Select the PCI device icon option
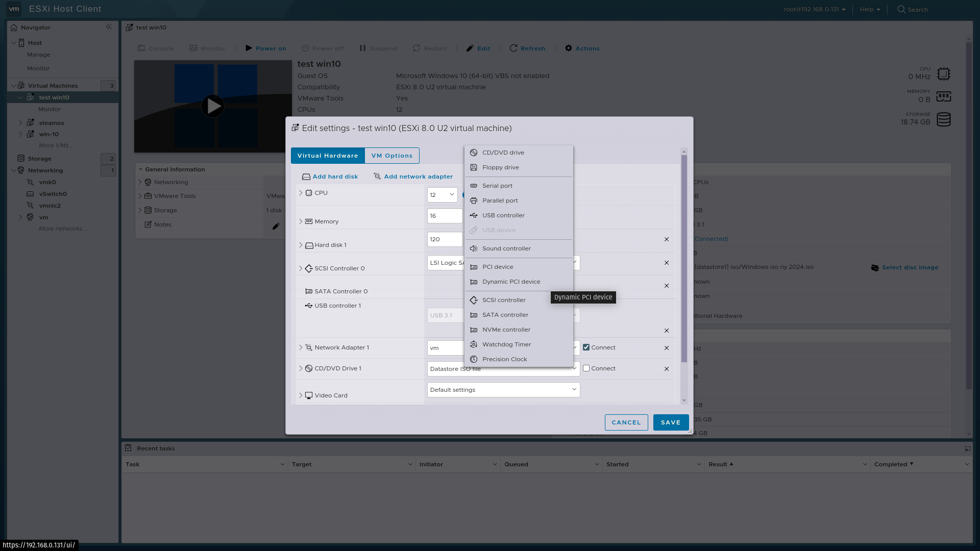The height and width of the screenshot is (551, 980). 473,266
